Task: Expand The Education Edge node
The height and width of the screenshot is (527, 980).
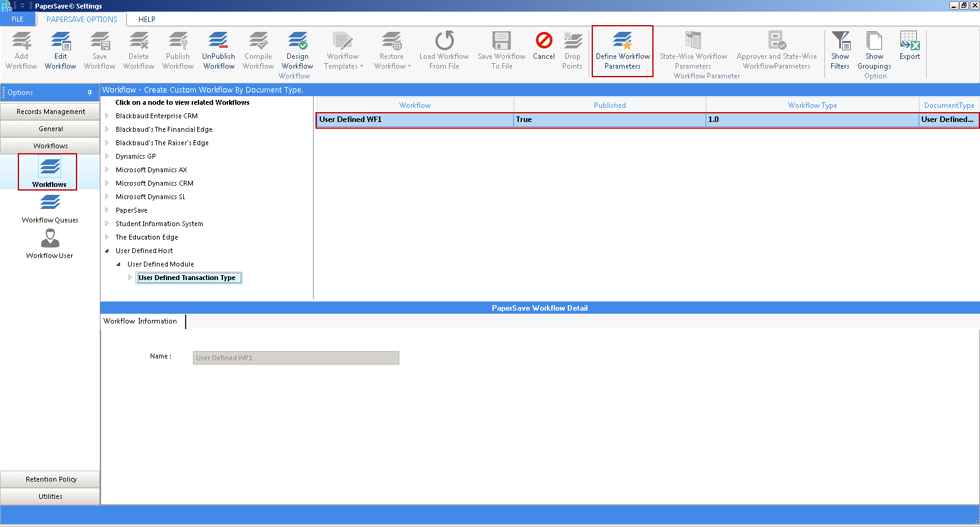Action: click(107, 237)
